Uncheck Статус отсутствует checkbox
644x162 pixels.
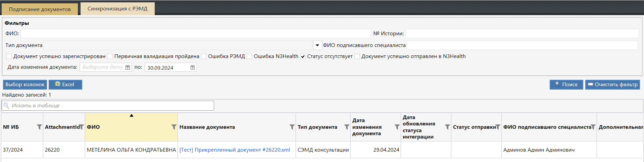coord(303,56)
